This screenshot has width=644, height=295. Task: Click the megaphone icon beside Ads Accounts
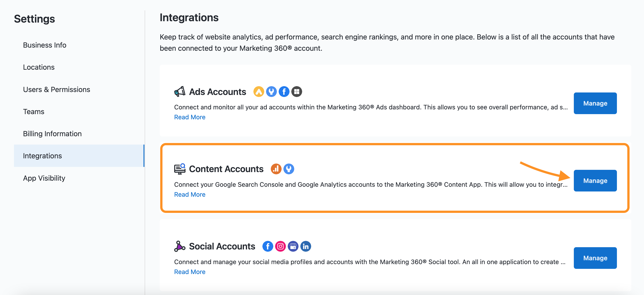point(180,92)
